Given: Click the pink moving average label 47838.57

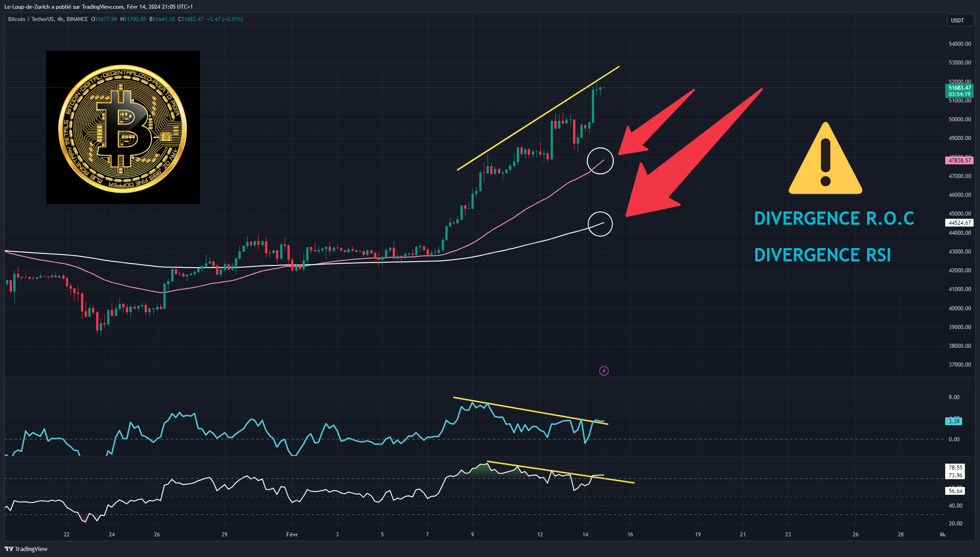Looking at the screenshot, I should point(959,161).
